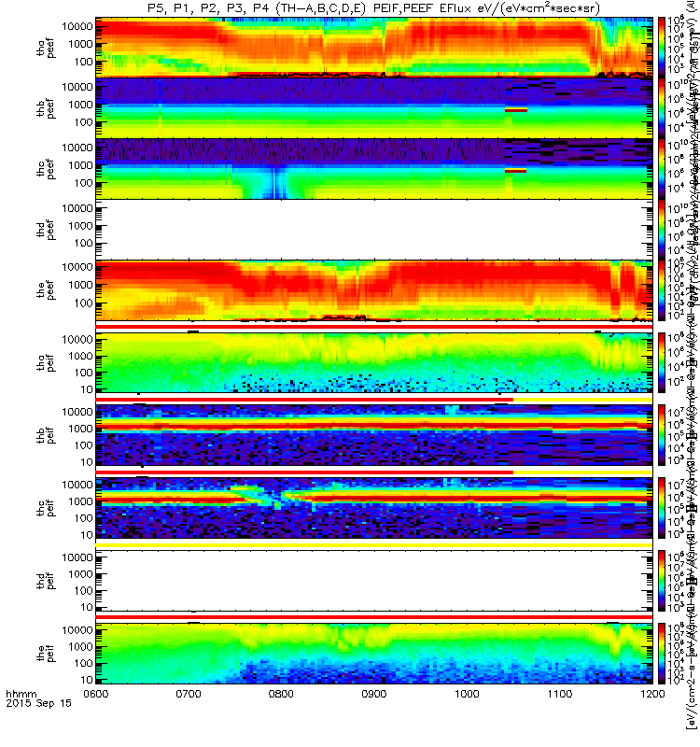Click inside the empty thd peif panel
The width and height of the screenshot is (700, 747).
[x=374, y=581]
